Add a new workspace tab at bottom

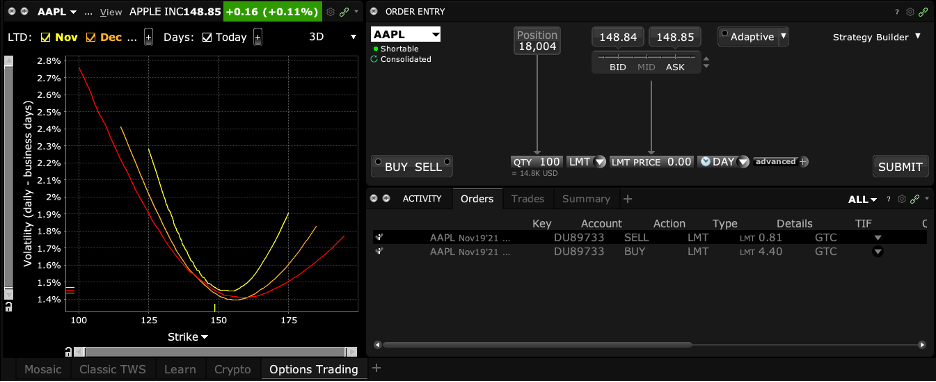point(376,368)
